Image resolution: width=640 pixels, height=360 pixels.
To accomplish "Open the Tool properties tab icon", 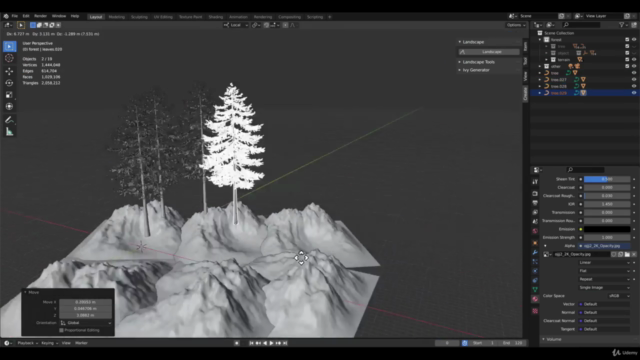I will click(535, 182).
